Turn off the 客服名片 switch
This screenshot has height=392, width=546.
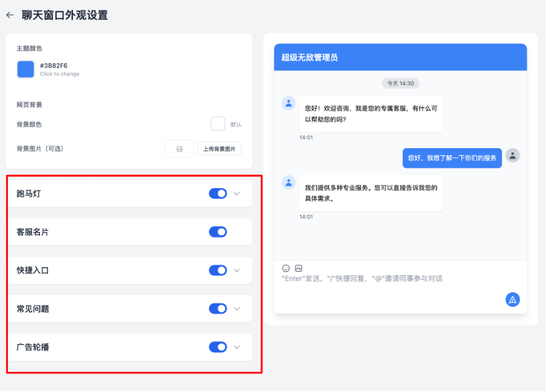point(217,231)
